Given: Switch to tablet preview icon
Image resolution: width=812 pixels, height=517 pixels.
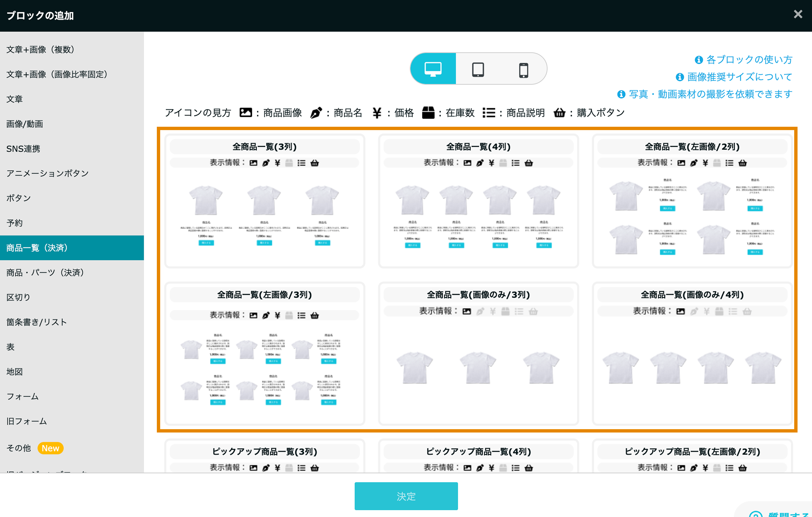Looking at the screenshot, I should [478, 70].
